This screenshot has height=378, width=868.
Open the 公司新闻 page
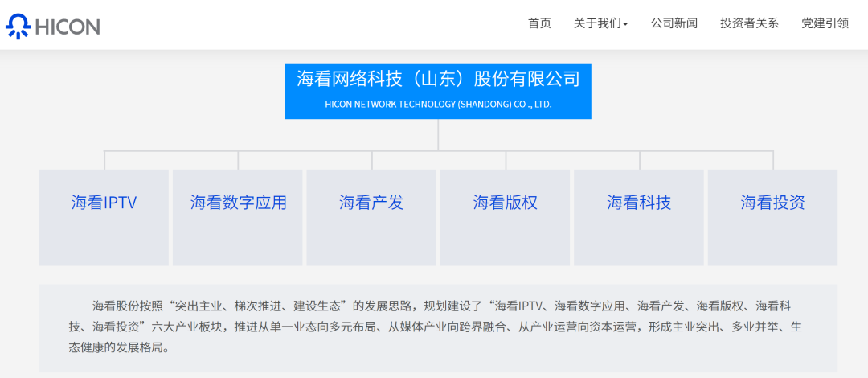pyautogui.click(x=674, y=23)
